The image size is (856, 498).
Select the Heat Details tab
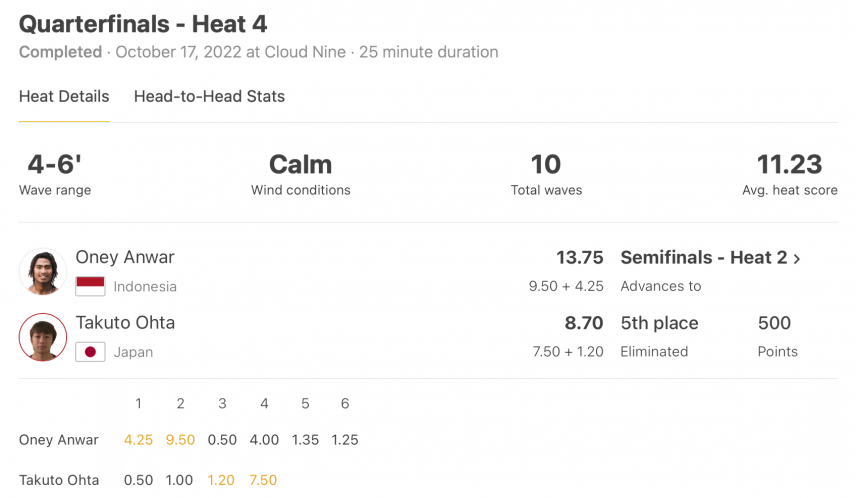click(64, 96)
